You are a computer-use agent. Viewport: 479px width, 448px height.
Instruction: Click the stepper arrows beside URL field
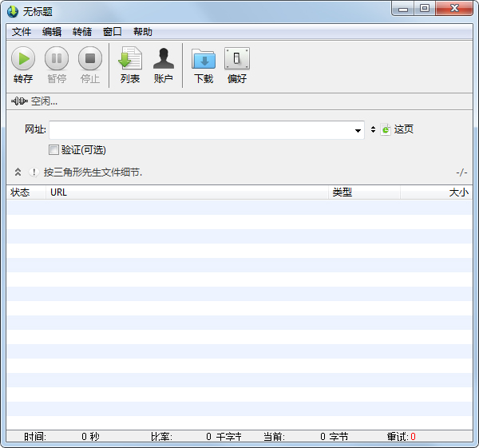tap(373, 129)
